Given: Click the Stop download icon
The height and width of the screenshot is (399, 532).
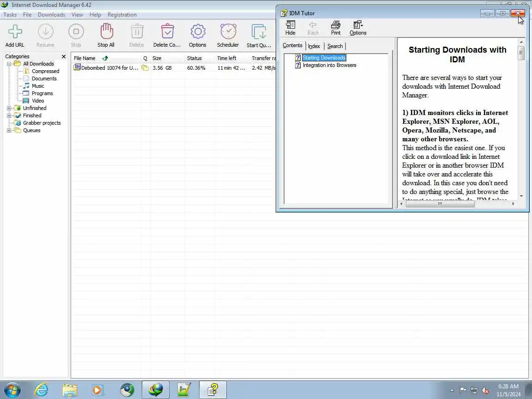Looking at the screenshot, I should tap(76, 35).
